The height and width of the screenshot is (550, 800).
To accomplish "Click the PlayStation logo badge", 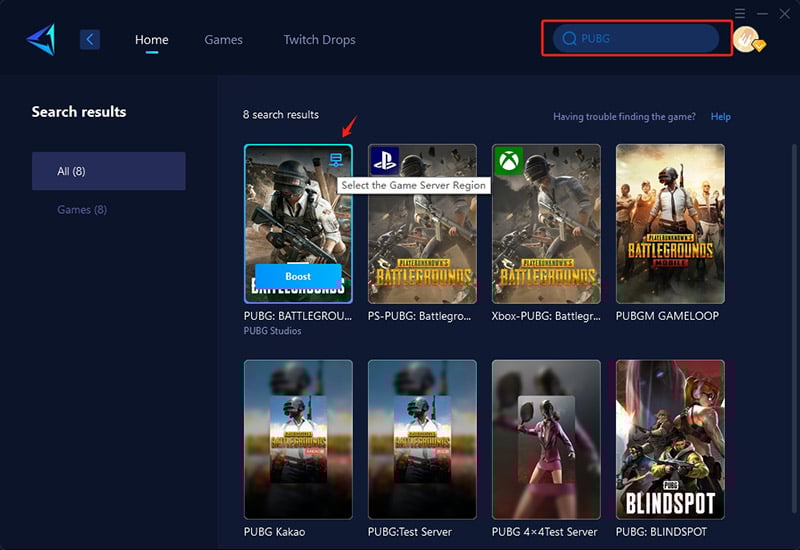I will (385, 161).
